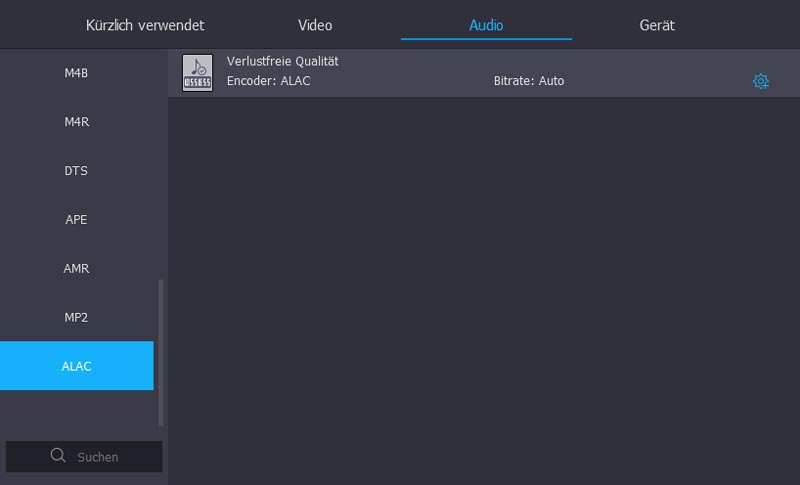
Task: Click the format list vertical scrollbar
Action: [161, 350]
